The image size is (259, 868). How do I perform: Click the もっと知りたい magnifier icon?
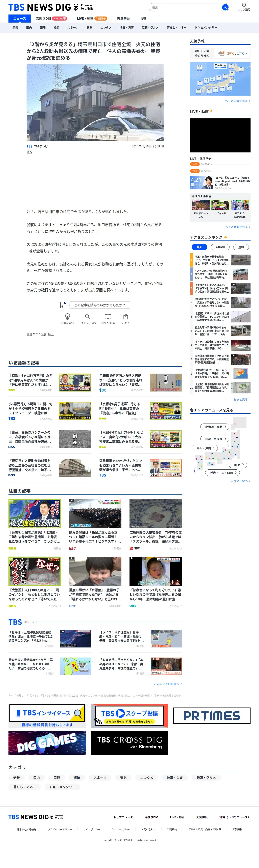click(88, 316)
